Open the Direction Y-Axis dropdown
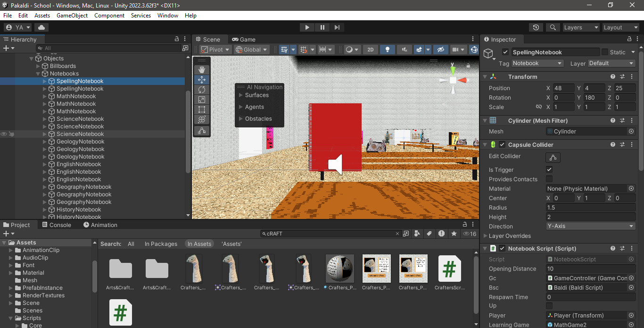This screenshot has height=328, width=644. (591, 226)
